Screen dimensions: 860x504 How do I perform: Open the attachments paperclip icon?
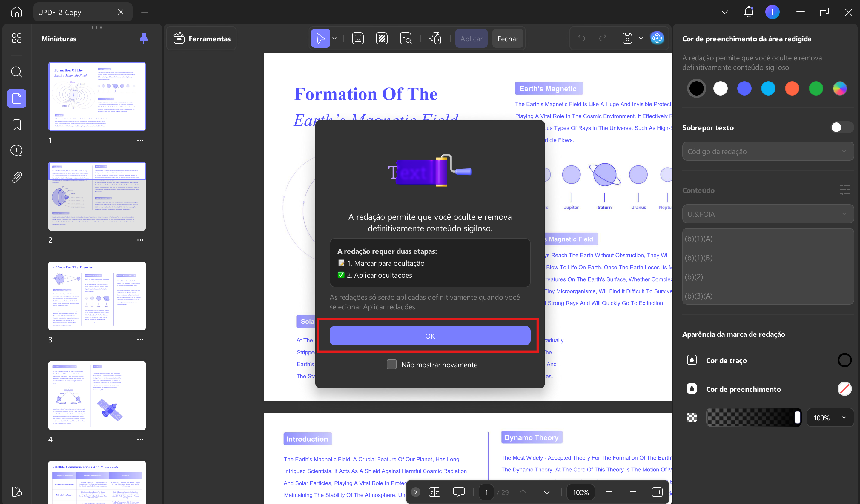[x=16, y=177]
